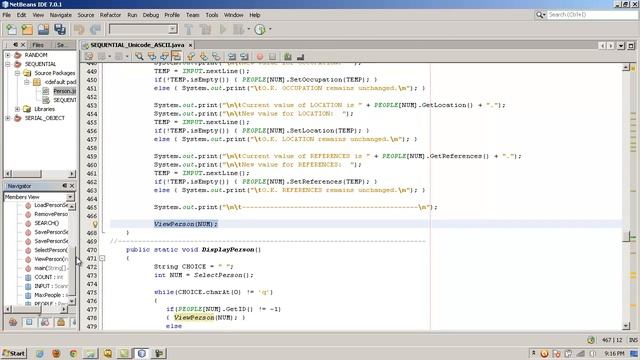Click the New File toolbar icon
Screen dimensions: 640x360
(11, 29)
